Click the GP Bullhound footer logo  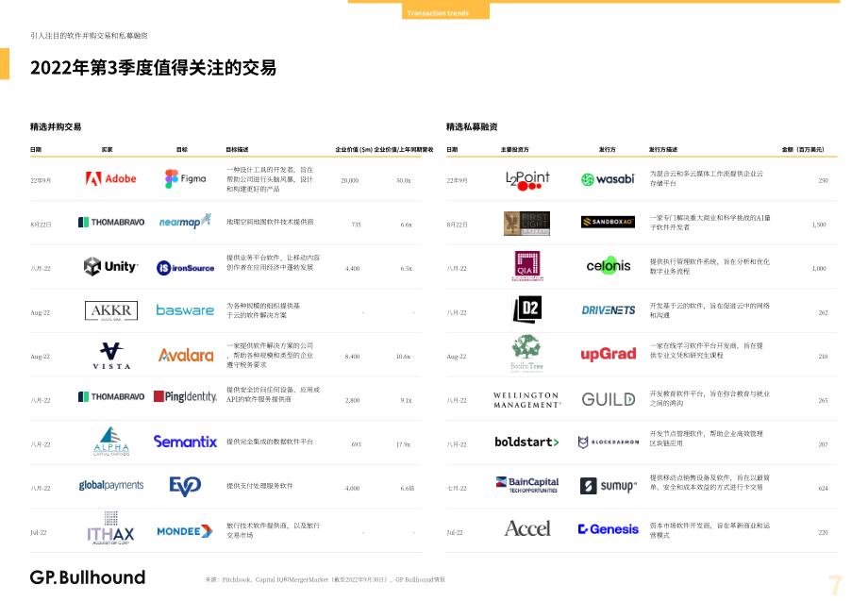[88, 577]
